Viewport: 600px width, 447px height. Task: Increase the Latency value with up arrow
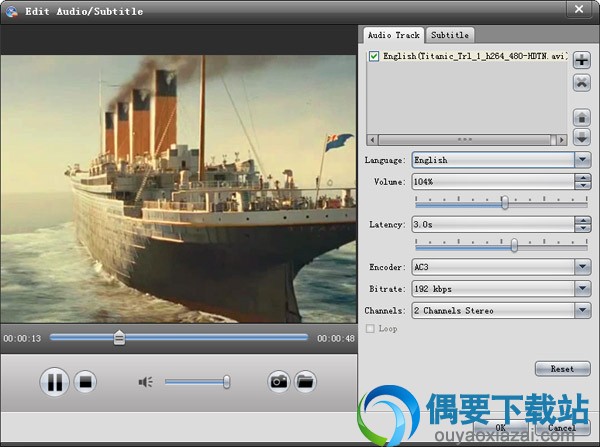click(583, 220)
